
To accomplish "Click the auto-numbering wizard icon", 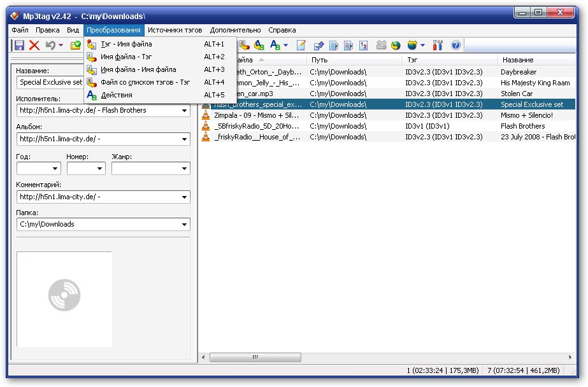I will [x=363, y=45].
